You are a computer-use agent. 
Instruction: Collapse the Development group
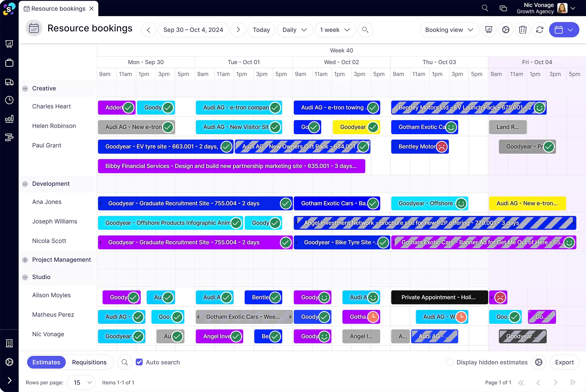pyautogui.click(x=25, y=184)
